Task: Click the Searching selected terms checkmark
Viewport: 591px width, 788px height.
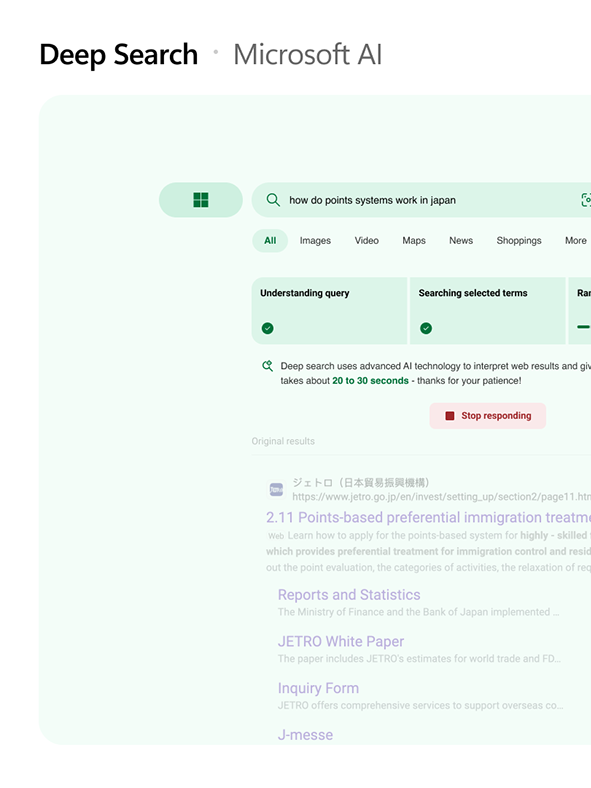Action: click(426, 328)
